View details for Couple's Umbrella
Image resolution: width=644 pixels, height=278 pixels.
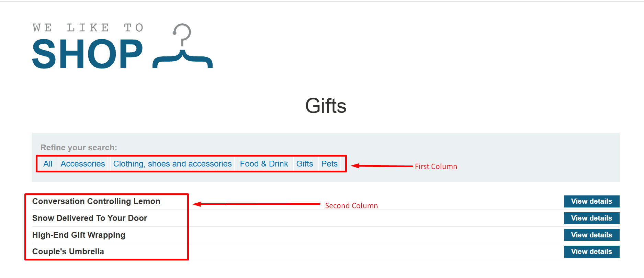[x=591, y=252]
